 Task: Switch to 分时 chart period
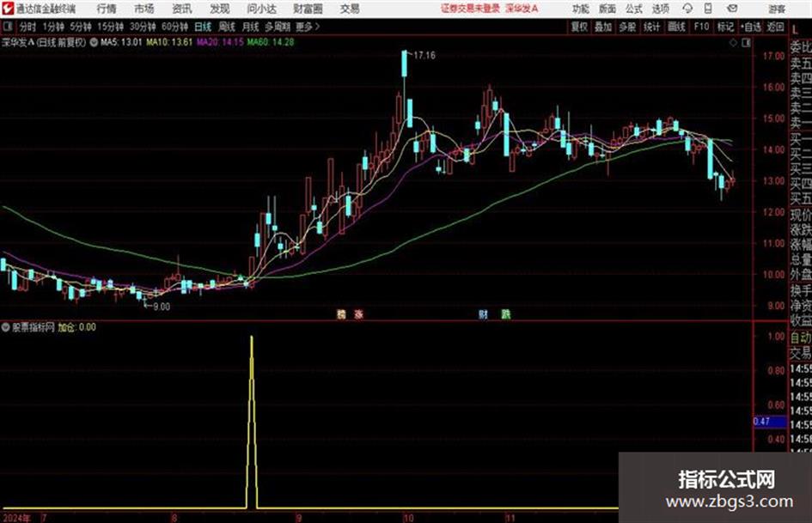click(28, 27)
